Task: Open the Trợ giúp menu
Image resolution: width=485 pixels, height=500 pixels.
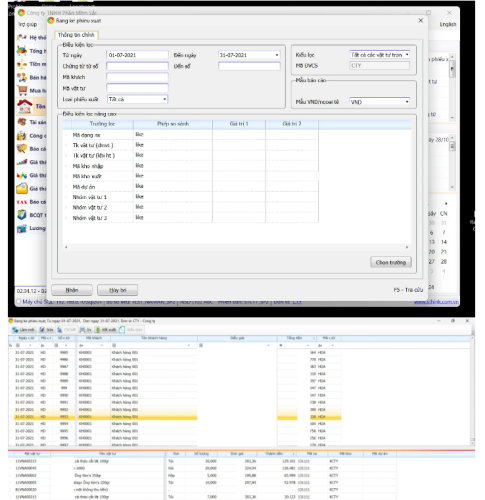Action: pos(27,24)
